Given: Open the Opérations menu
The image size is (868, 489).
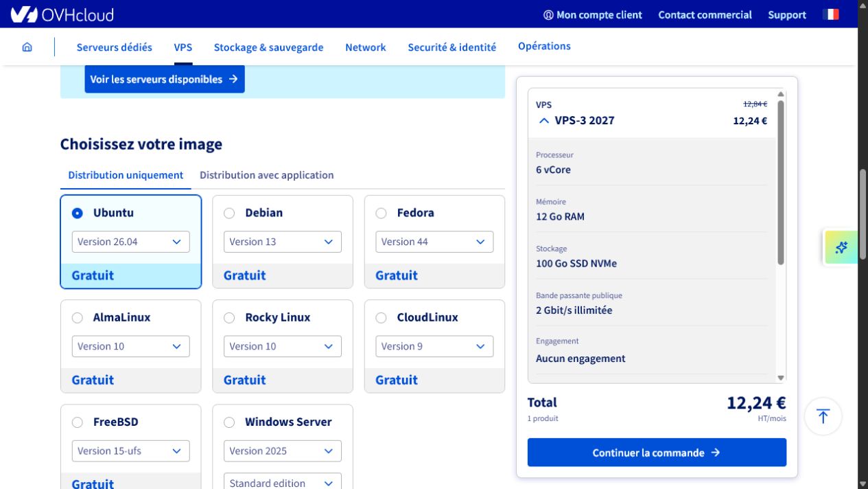Looking at the screenshot, I should tap(544, 46).
